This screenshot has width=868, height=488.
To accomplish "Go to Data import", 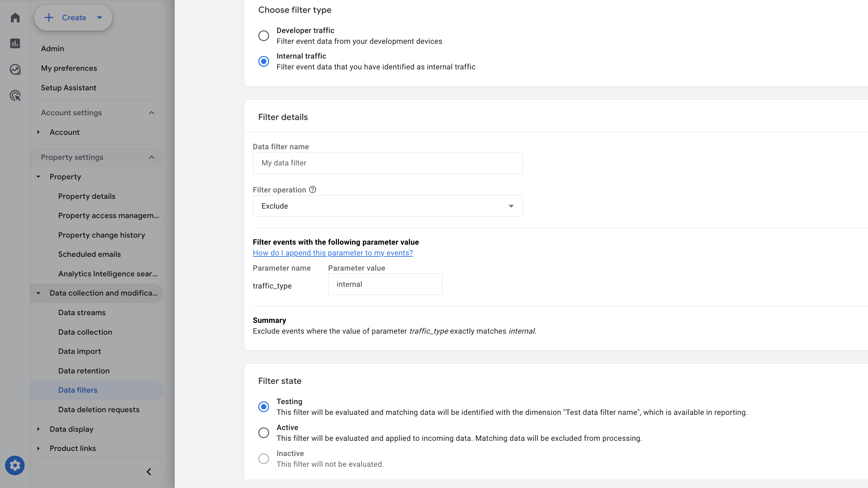I will pos(80,351).
